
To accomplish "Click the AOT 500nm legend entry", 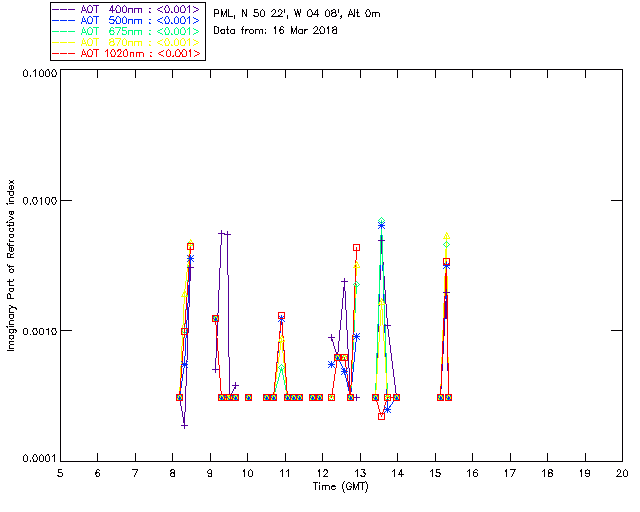I will coord(127,20).
